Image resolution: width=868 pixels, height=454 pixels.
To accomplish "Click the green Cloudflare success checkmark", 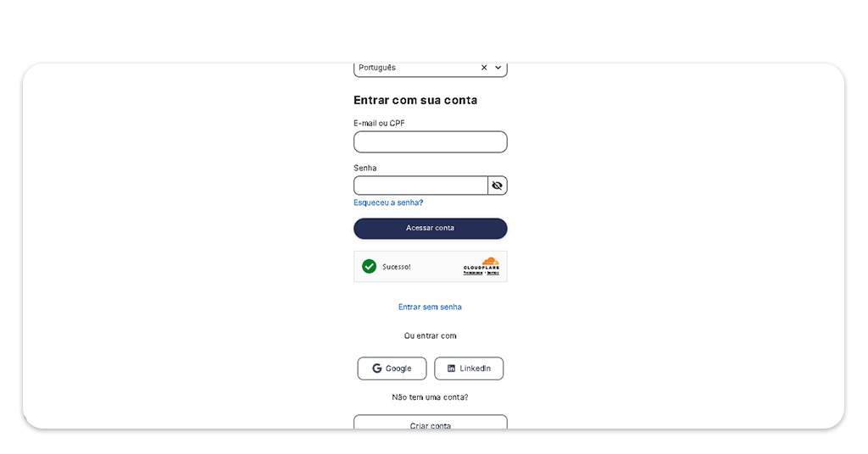I will [369, 267].
